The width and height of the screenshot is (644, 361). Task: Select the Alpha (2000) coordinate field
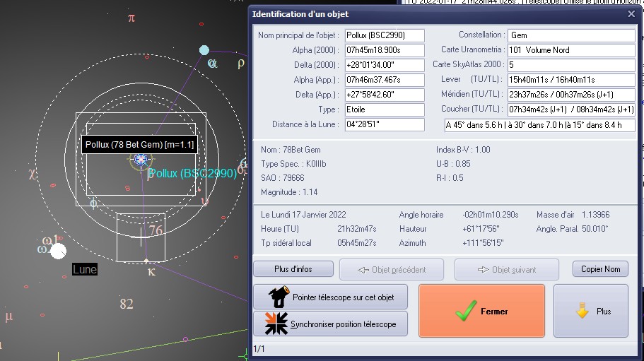coord(385,50)
